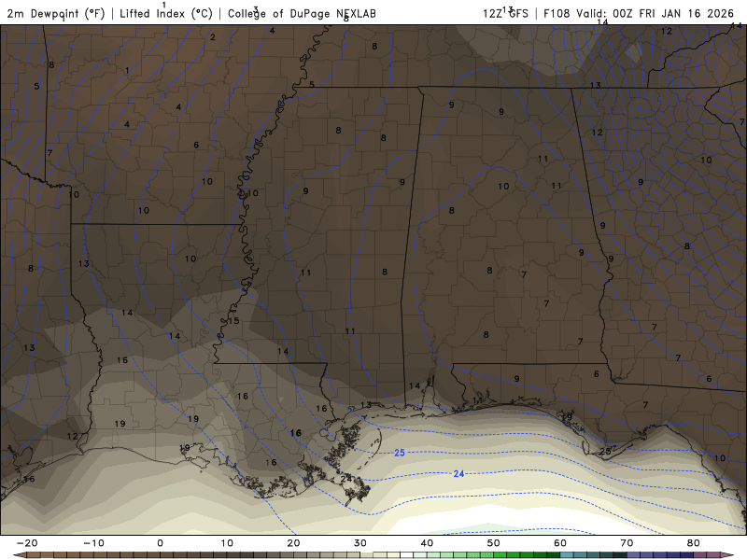Click the "30" color scale label
This screenshot has height=560, width=747.
click(360, 543)
